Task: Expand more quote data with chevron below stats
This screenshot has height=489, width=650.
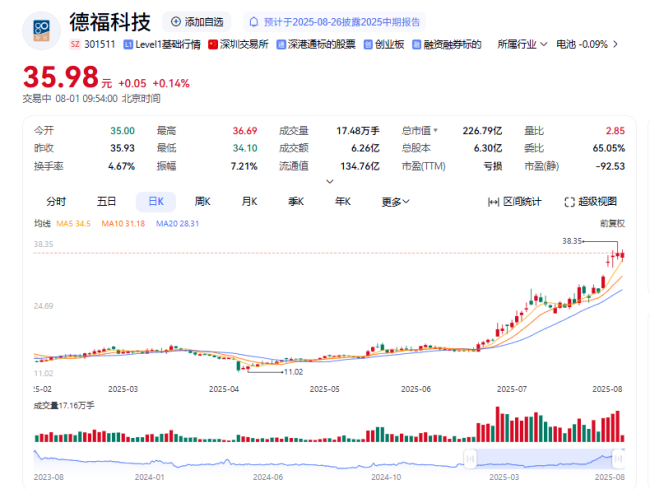Action: (330, 181)
